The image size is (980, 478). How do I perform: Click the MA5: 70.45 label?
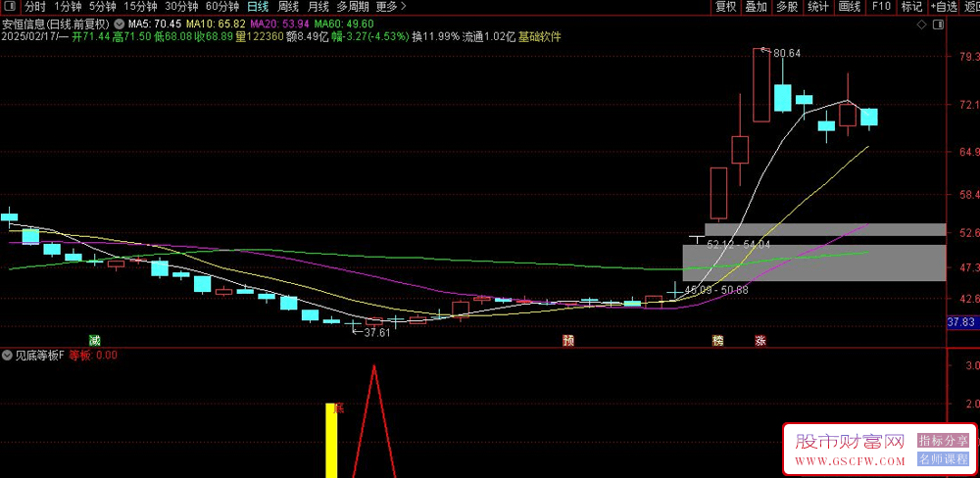click(x=155, y=24)
